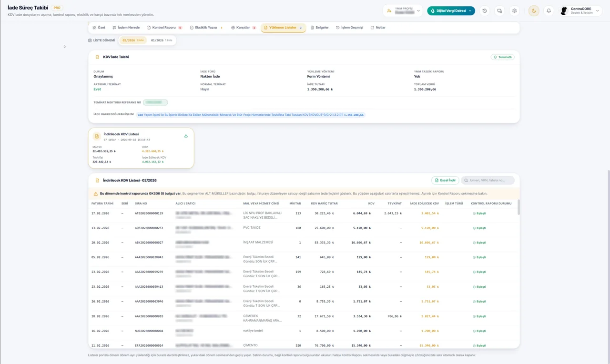Download the İndirilecek KDV Listesi card file
The width and height of the screenshot is (610, 364).
(186, 136)
